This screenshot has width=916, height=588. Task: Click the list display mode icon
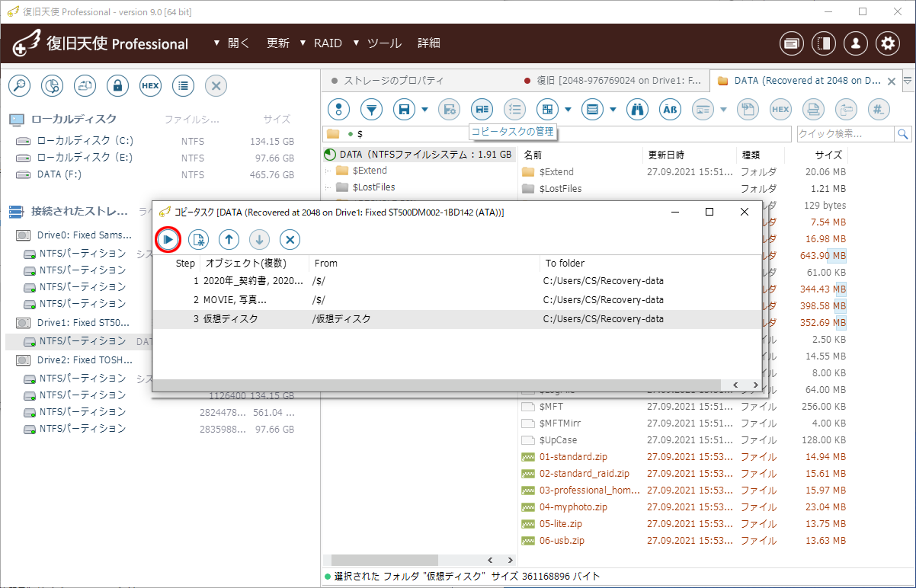592,110
